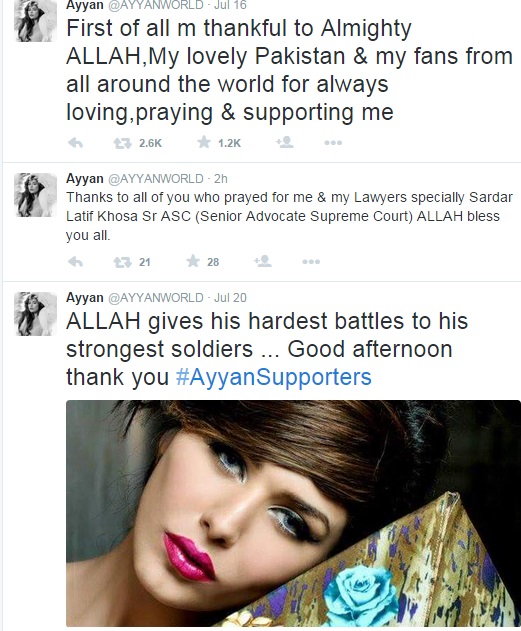
Task: Reply to the Latif Khosa lawyers tweet
Action: [76, 262]
